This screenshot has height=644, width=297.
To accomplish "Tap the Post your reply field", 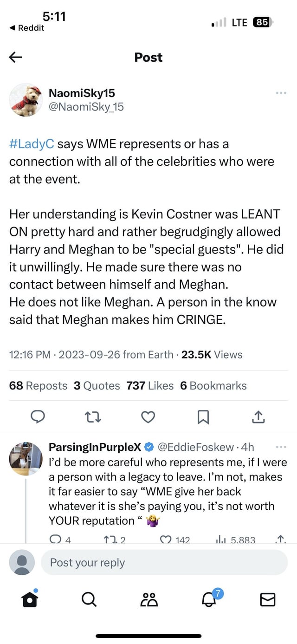I will click(x=164, y=563).
